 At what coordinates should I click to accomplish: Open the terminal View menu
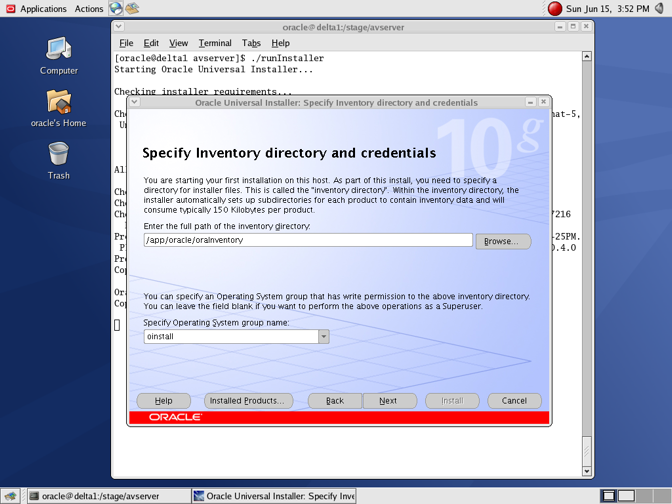[x=178, y=43]
